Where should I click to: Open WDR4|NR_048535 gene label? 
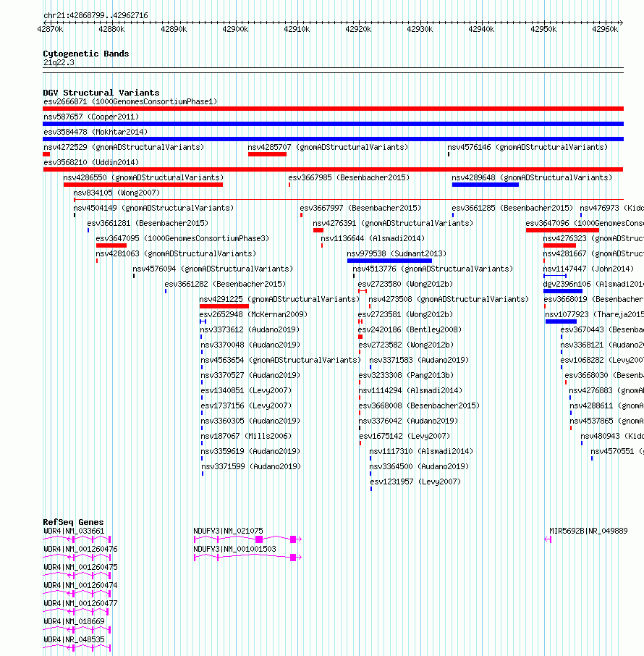pyautogui.click(x=74, y=639)
